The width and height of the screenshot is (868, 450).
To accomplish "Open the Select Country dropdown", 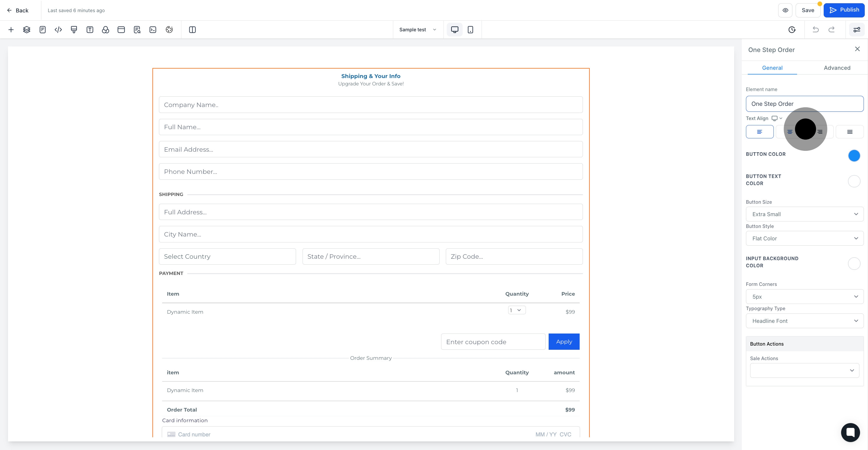I will (227, 257).
